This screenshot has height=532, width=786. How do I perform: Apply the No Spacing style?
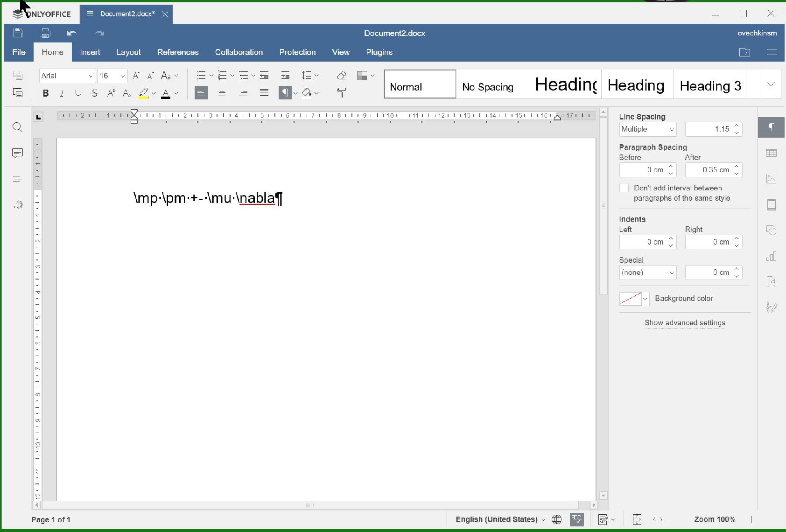click(x=493, y=84)
